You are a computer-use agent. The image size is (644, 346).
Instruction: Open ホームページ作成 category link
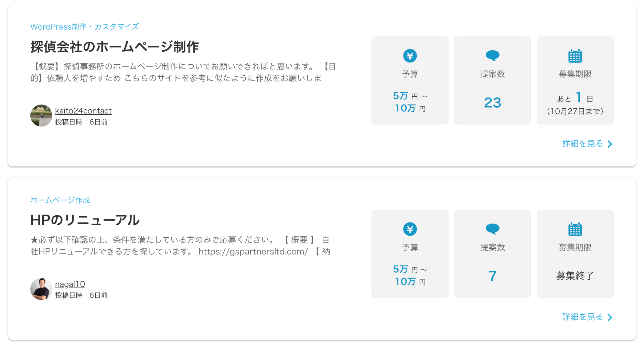(60, 200)
